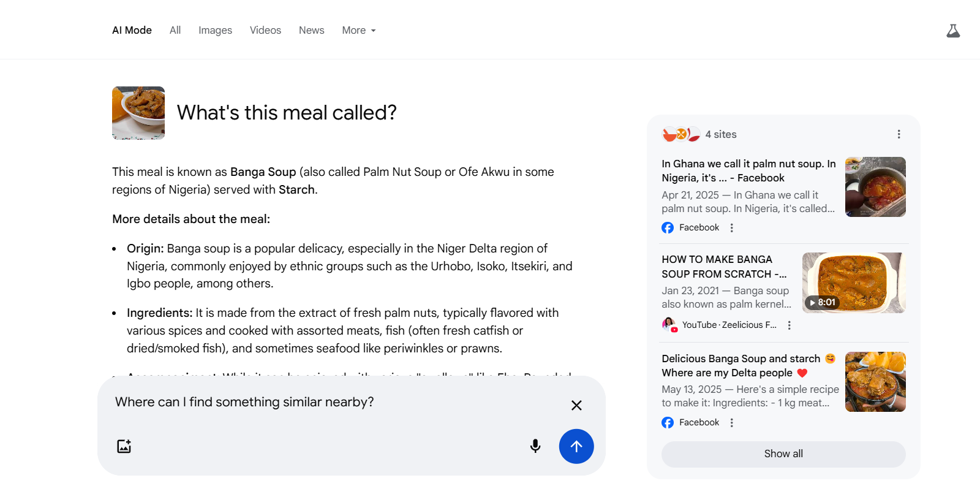This screenshot has width=980, height=486.
Task: Open the three-dot menu for the sites panel
Action: 899,134
